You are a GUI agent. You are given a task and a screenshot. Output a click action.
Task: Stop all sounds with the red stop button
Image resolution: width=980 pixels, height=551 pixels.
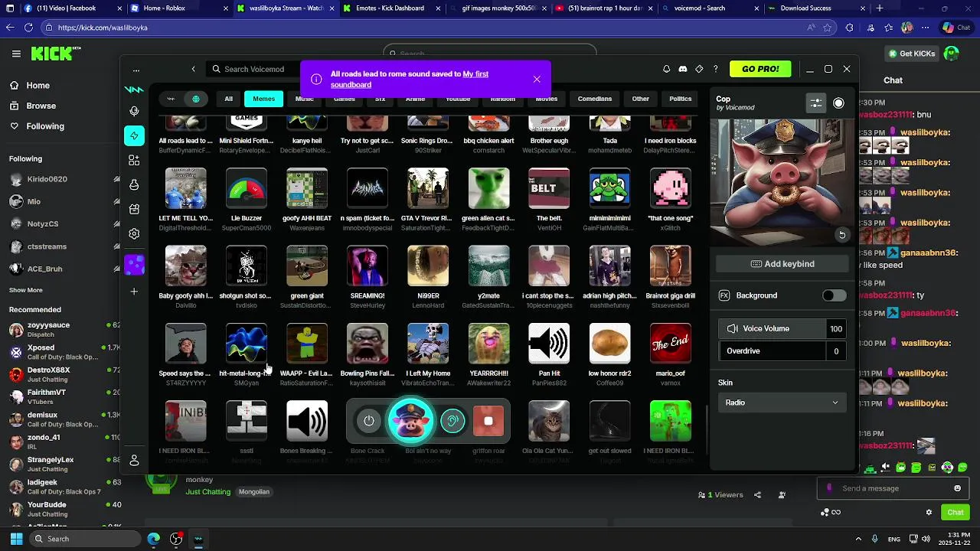tap(488, 421)
